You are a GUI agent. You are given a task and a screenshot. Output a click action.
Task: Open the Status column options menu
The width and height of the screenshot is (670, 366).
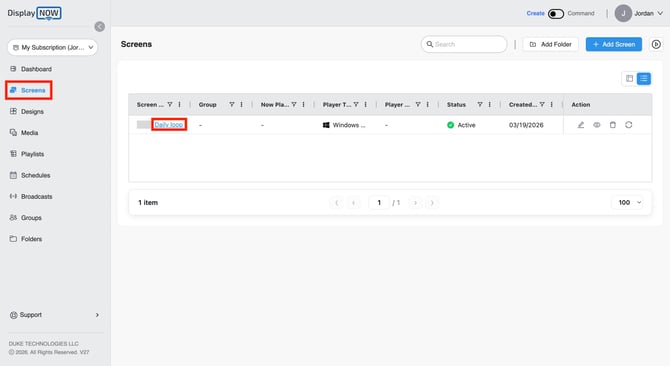click(490, 105)
